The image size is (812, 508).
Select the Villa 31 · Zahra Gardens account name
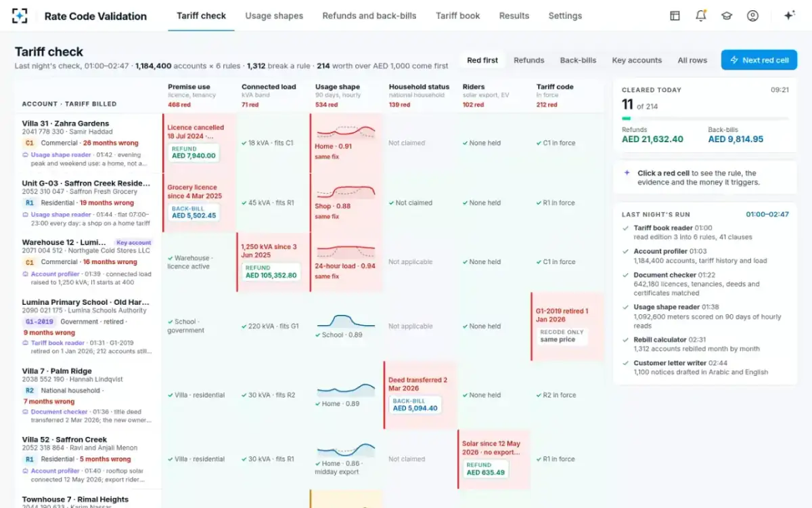click(65, 123)
